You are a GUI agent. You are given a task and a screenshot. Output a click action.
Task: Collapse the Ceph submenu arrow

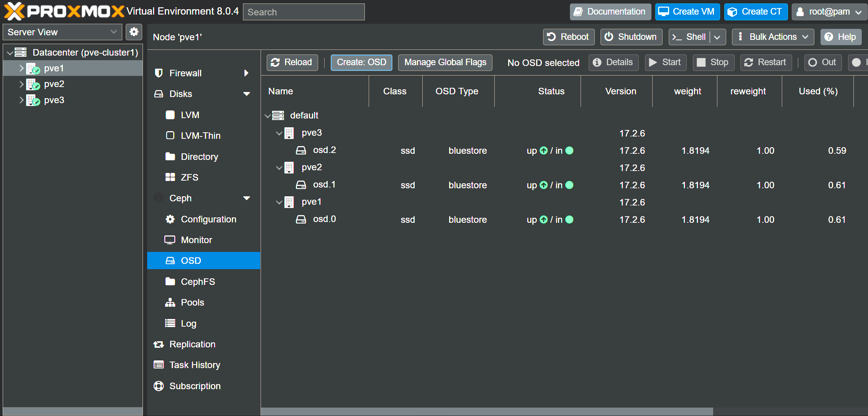(x=247, y=198)
